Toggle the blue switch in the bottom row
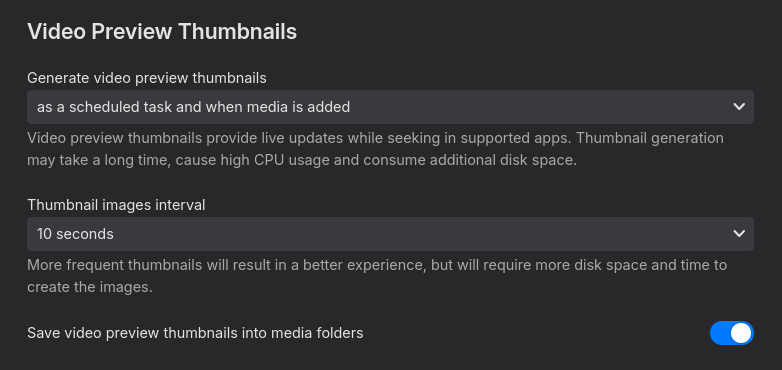782x370 pixels. 732,333
